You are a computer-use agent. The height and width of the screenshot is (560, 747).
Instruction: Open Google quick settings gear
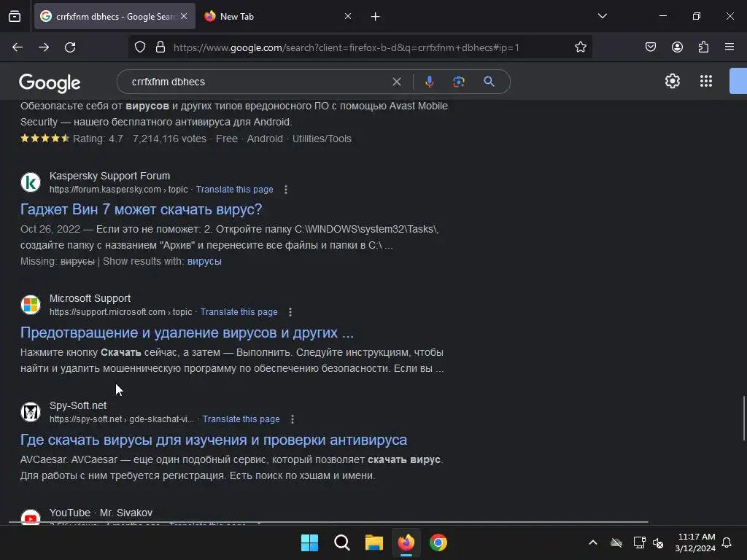pyautogui.click(x=672, y=81)
